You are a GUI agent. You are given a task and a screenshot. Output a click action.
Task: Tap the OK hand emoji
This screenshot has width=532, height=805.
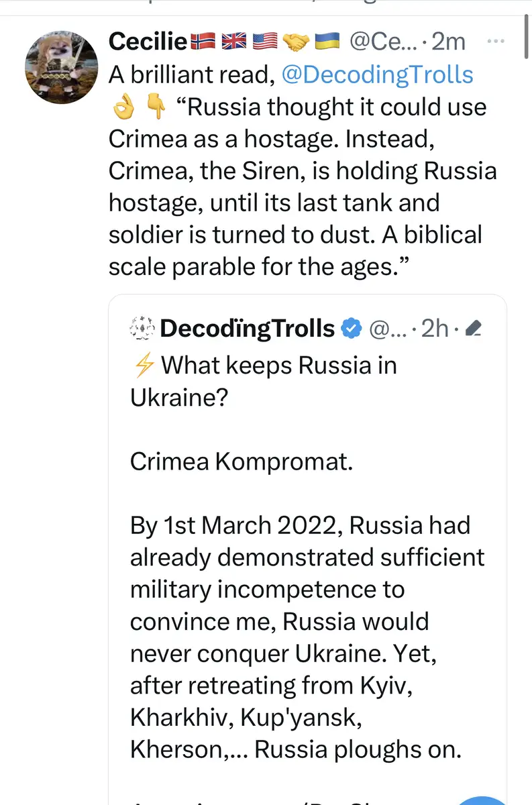123,107
